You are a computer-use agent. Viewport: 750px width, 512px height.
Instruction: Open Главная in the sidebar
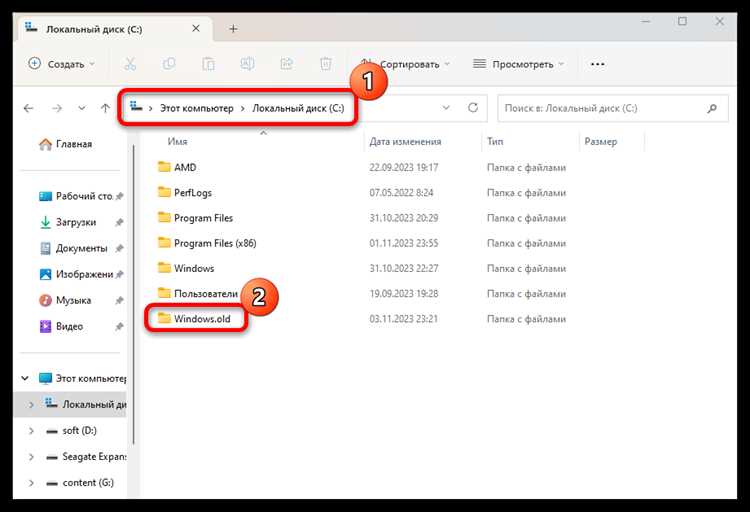66,144
